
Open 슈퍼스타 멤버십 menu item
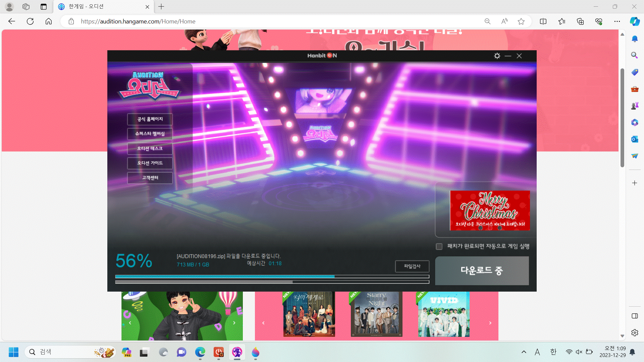pos(150,134)
